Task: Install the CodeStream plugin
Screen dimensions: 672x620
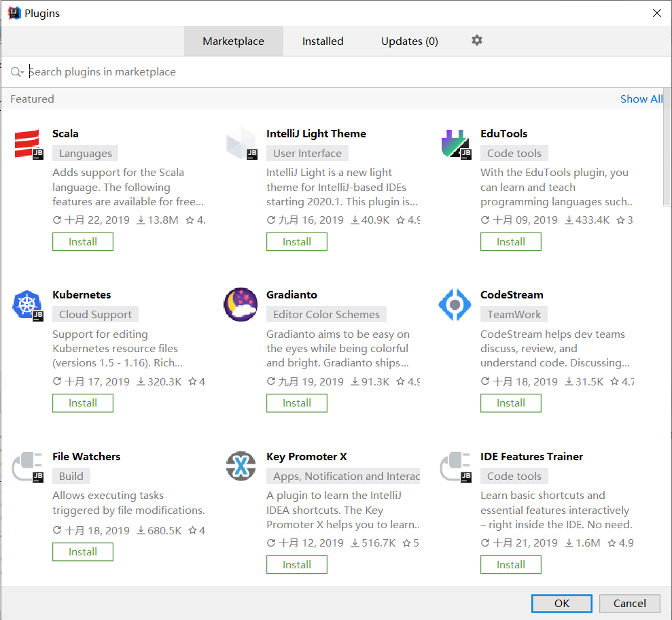Action: 510,403
